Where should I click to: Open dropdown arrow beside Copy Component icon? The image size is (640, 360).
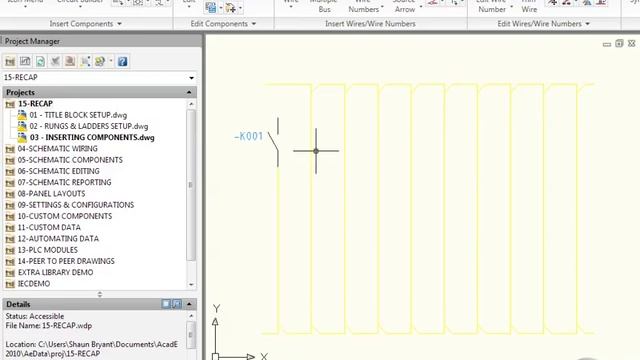point(221,8)
